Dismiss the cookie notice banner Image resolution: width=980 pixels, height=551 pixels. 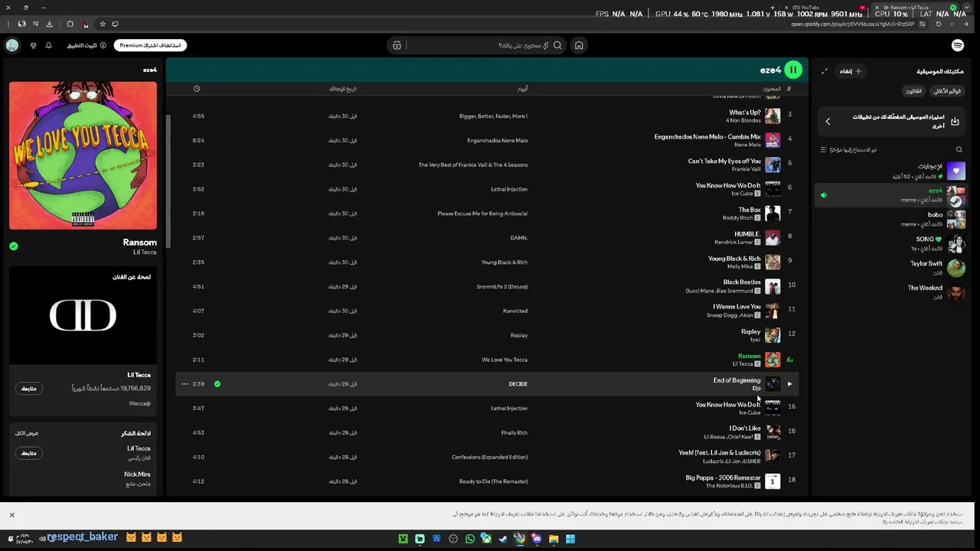[12, 515]
